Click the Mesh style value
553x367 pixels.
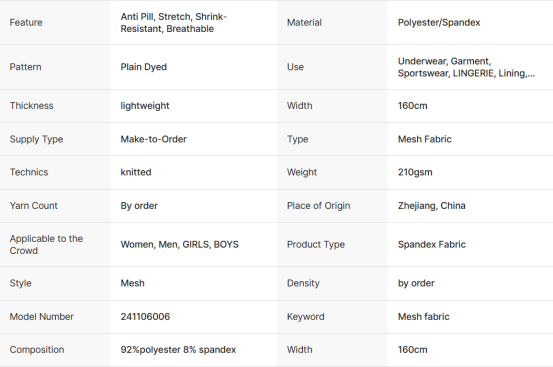point(132,283)
